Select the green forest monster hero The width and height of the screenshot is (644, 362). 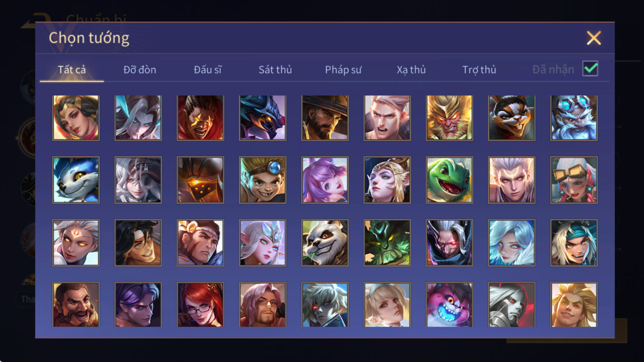pos(387,243)
